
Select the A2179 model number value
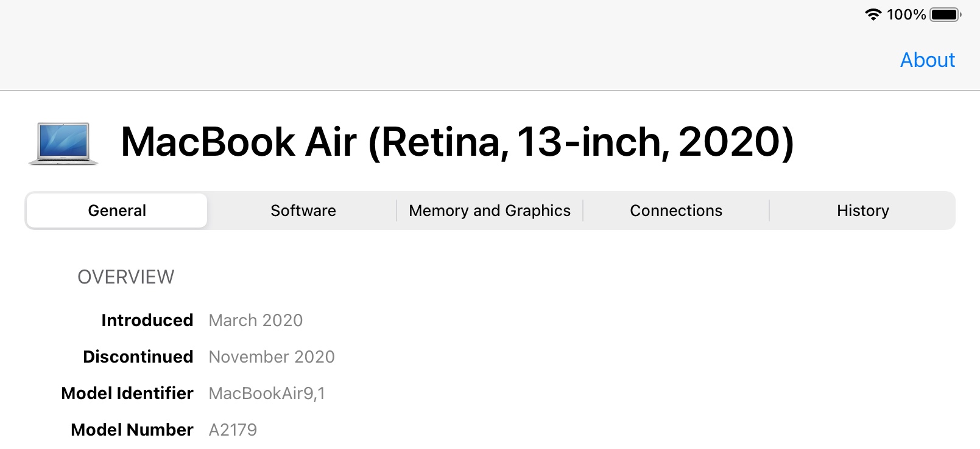[x=233, y=430]
